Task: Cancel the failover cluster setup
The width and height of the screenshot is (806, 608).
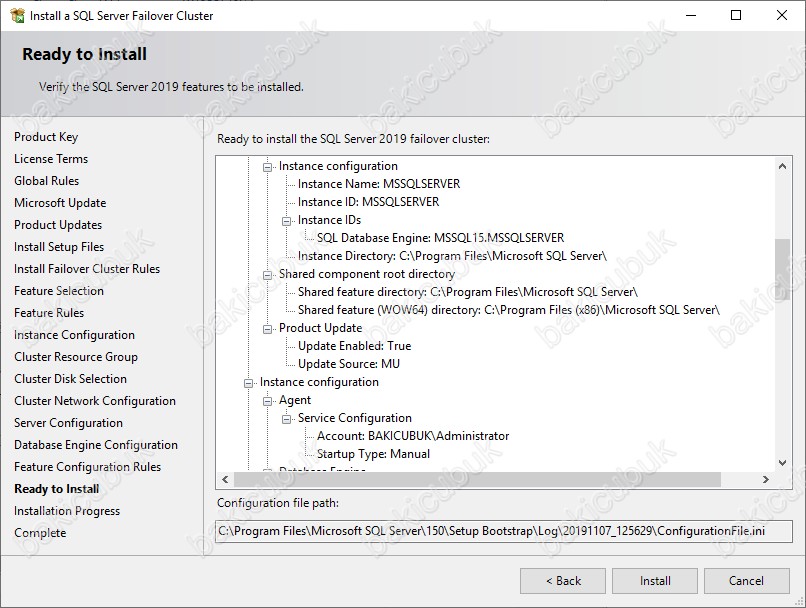Action: (746, 581)
